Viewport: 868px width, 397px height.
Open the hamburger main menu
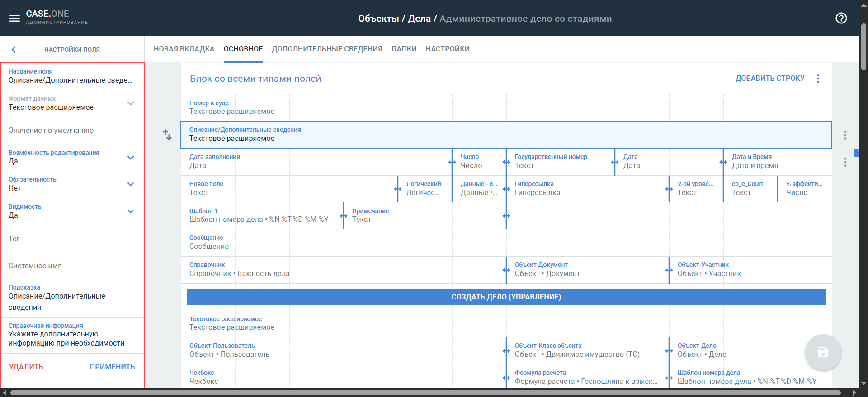14,19
